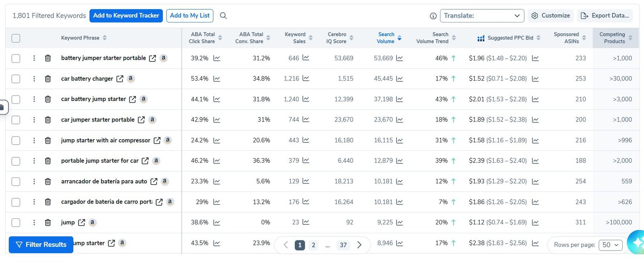This screenshot has width=644, height=263.
Task: Select checkbox for 'jump starter with air compressor'
Action: tap(16, 140)
